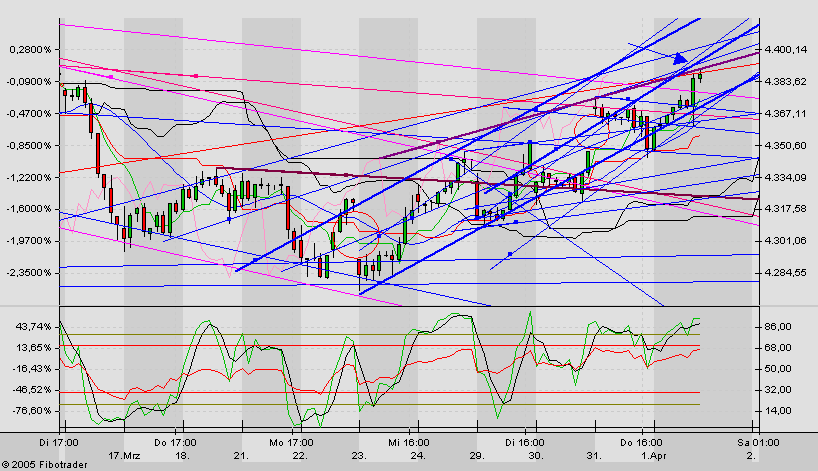Click the Sa 01:00 time axis label

(758, 443)
